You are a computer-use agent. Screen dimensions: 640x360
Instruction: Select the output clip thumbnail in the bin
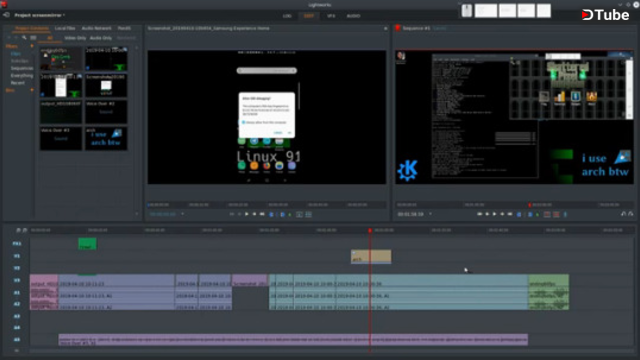pyautogui.click(x=61, y=112)
